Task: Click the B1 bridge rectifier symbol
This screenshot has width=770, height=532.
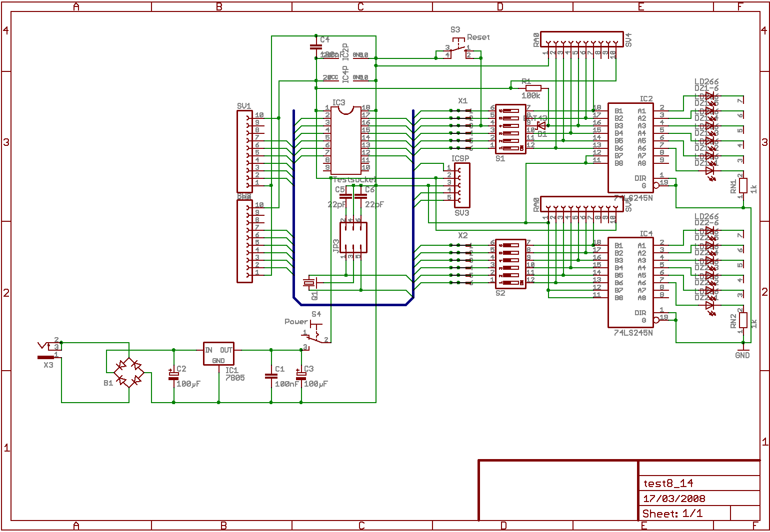Action: coord(128,373)
